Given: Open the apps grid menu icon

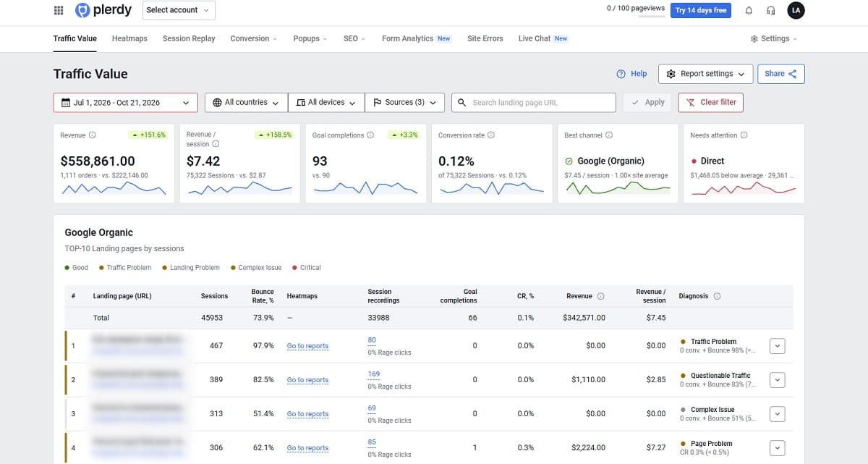Looking at the screenshot, I should 59,10.
